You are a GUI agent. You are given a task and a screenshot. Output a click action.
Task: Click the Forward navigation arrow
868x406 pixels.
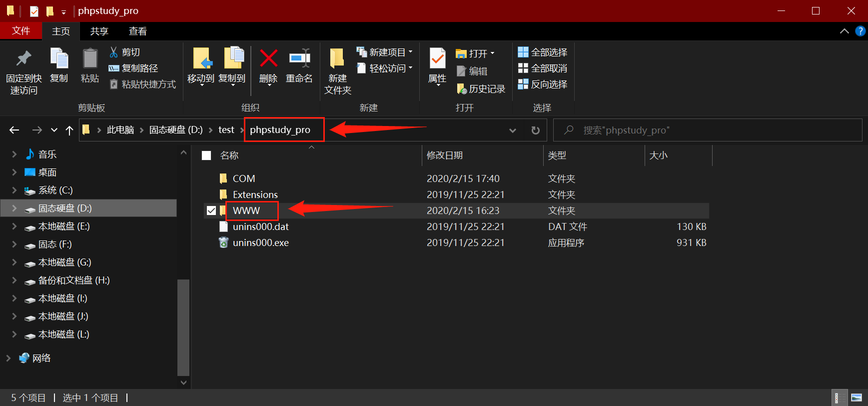(37, 130)
